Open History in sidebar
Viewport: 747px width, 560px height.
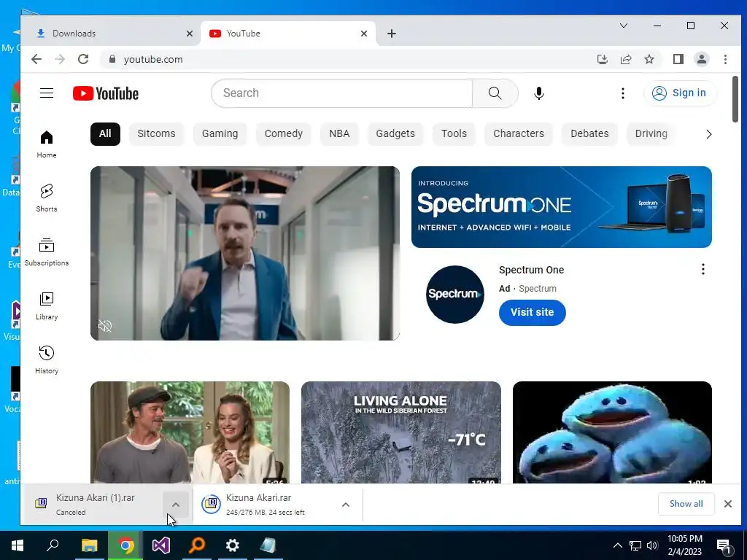tap(47, 360)
